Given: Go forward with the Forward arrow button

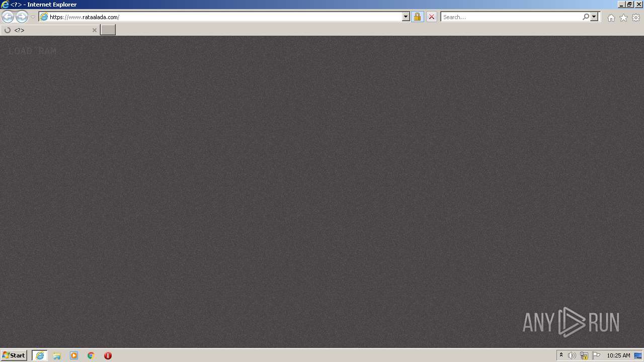Looking at the screenshot, I should pyautogui.click(x=22, y=17).
